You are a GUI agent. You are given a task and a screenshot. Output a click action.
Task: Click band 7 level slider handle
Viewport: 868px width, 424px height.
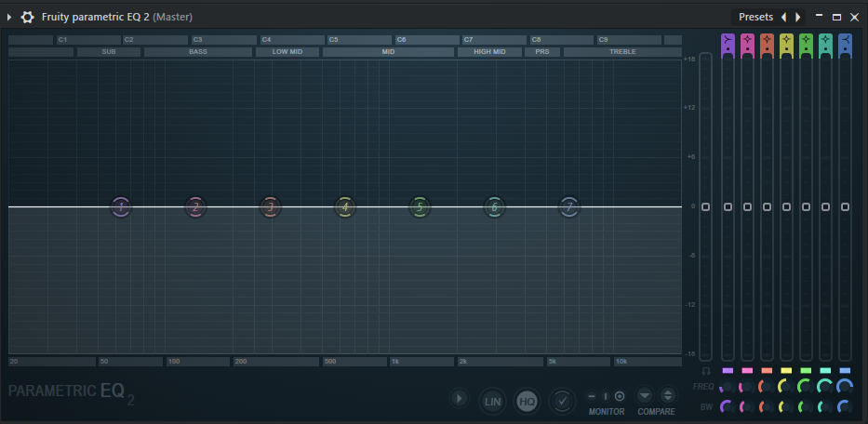845,207
